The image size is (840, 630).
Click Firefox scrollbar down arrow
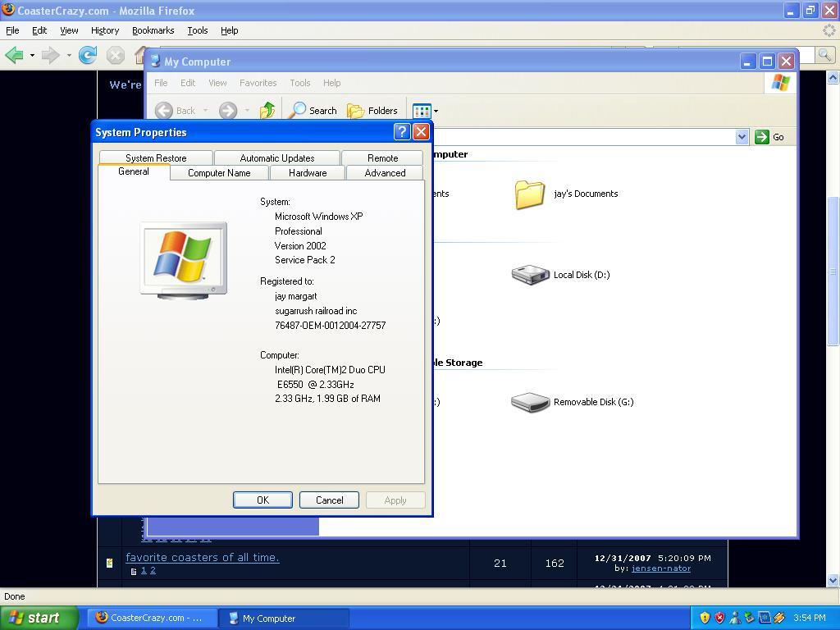click(833, 580)
